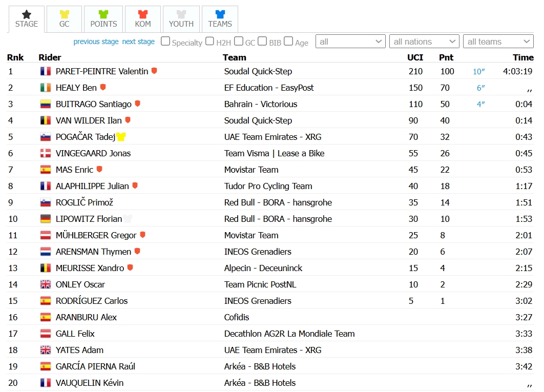Screen dimensions: 544x392
Task: Expand the 'all nations' dropdown
Action: (424, 42)
